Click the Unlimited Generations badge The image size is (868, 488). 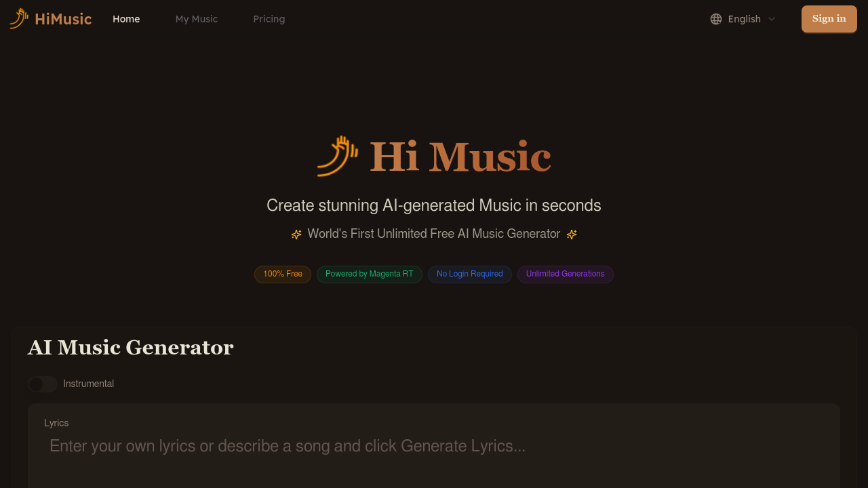(x=565, y=274)
